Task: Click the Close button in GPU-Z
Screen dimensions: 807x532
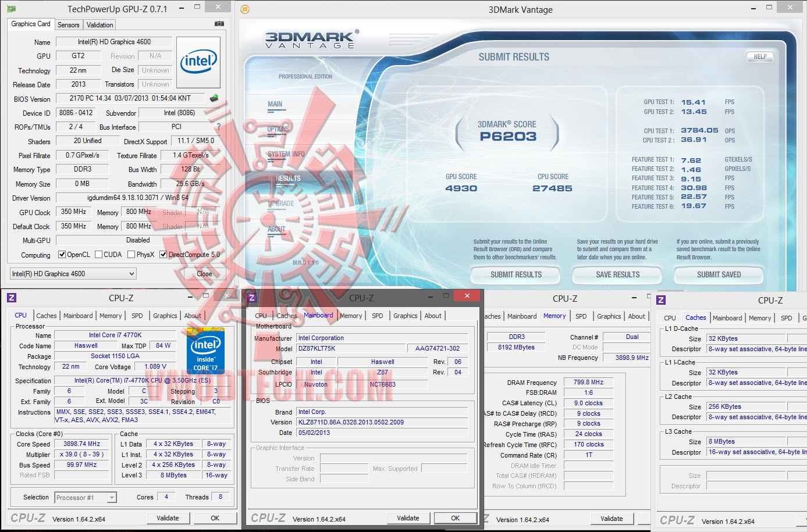Action: click(204, 273)
